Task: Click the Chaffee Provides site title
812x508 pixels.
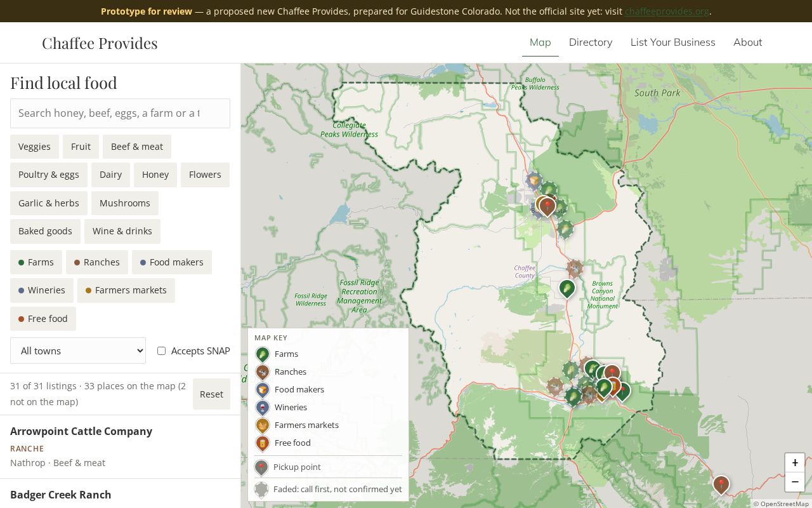Action: click(x=100, y=43)
